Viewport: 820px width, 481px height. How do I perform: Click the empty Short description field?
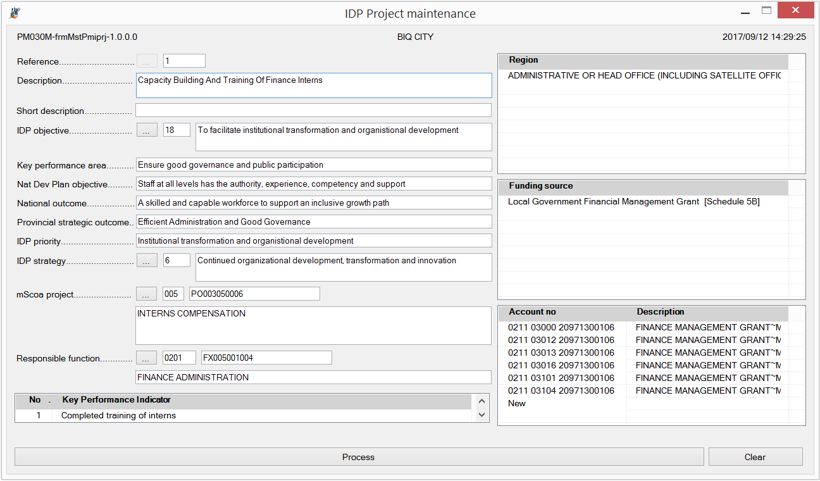pyautogui.click(x=314, y=110)
